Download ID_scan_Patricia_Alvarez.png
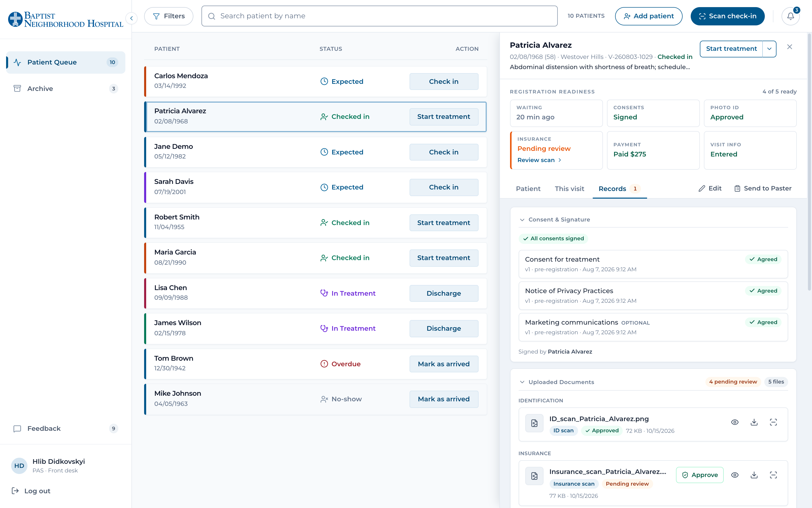 [754, 422]
